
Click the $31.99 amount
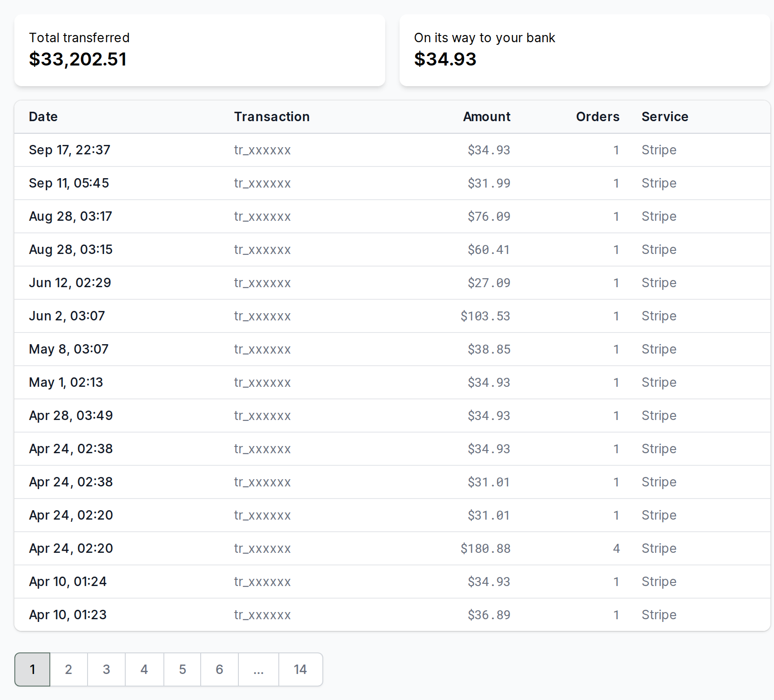[x=489, y=183]
